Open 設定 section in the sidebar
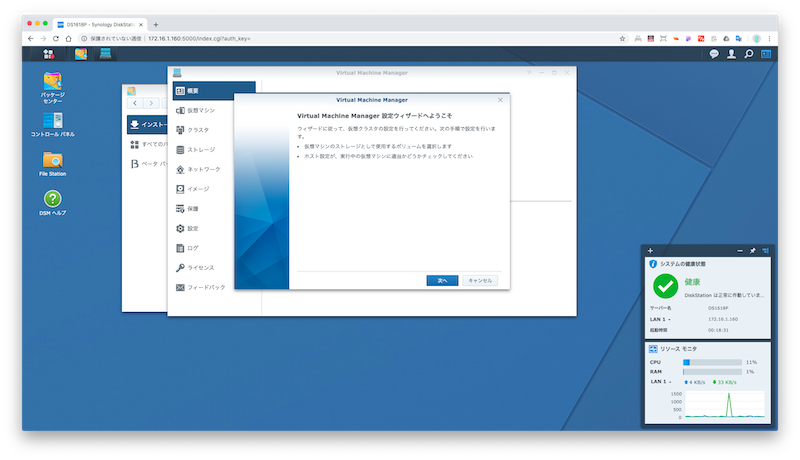Viewport: 800px width, 460px height. tap(214, 228)
